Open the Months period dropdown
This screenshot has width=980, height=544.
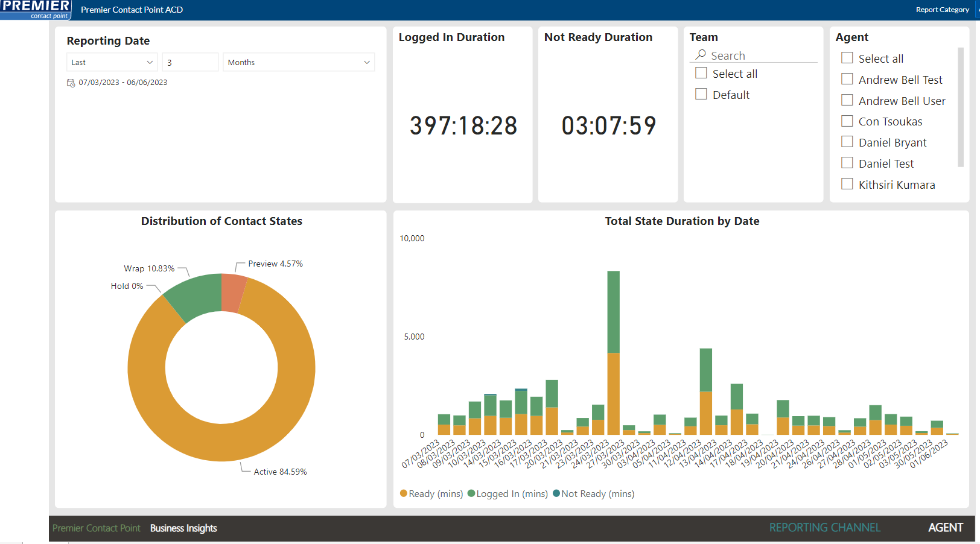[299, 62]
